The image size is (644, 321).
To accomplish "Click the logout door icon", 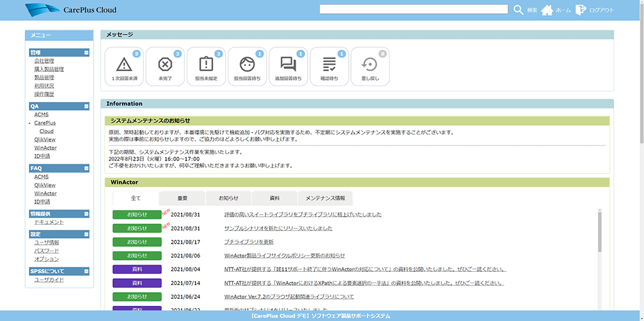I will 580,9.
